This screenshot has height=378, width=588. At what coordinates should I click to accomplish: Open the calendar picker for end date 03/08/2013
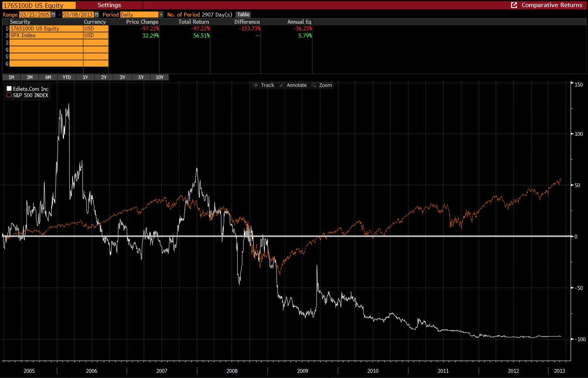tap(96, 15)
